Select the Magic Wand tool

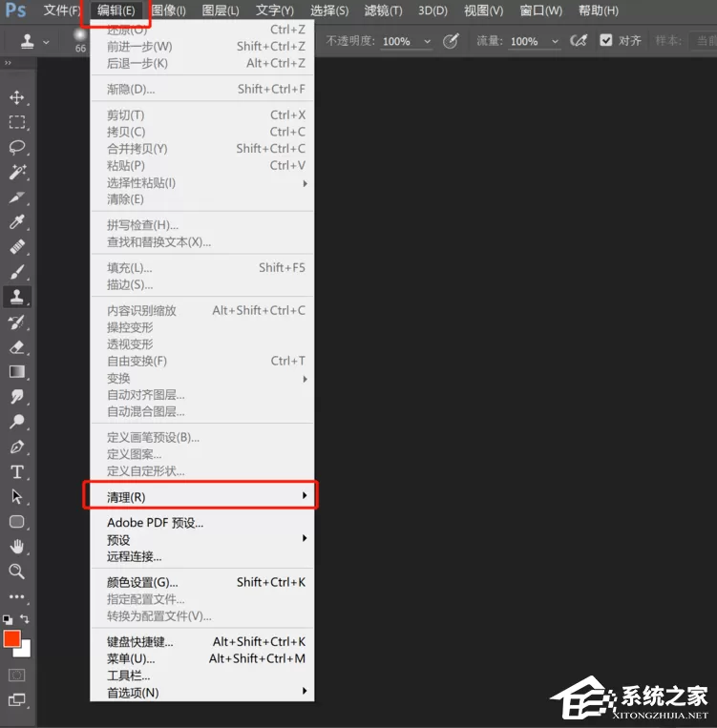17,172
